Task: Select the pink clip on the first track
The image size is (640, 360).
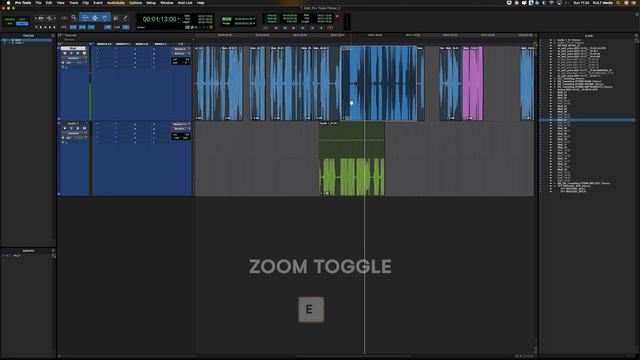Action: tap(473, 83)
